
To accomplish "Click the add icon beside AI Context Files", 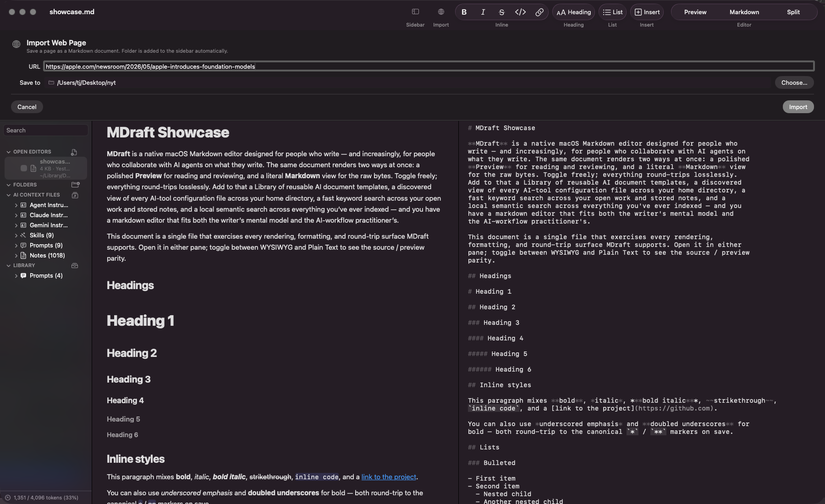I will (x=75, y=195).
